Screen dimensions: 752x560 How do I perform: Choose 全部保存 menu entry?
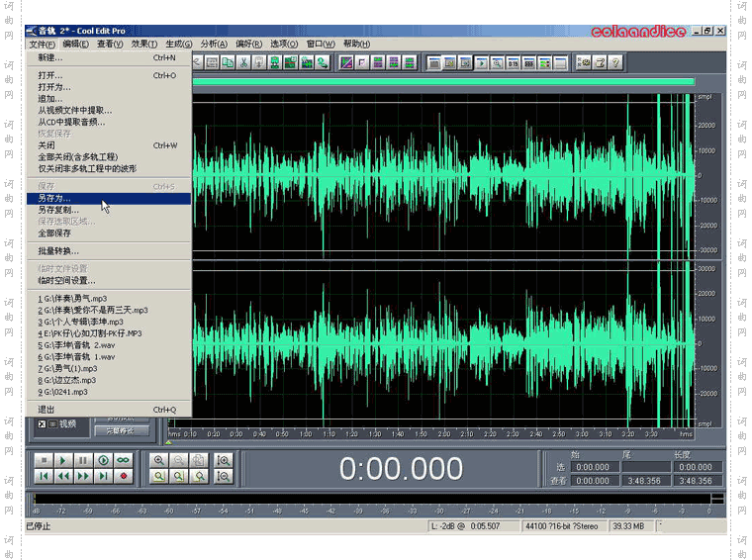coord(109,233)
